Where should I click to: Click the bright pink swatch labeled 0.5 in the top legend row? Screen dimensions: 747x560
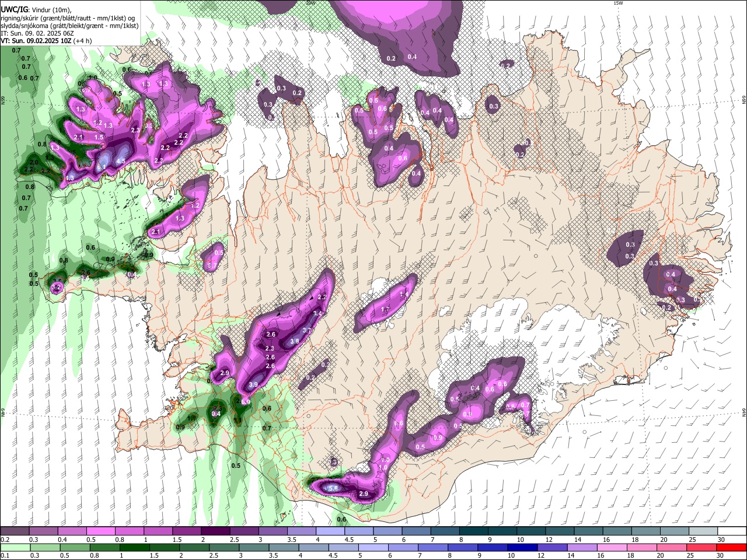(x=100, y=531)
